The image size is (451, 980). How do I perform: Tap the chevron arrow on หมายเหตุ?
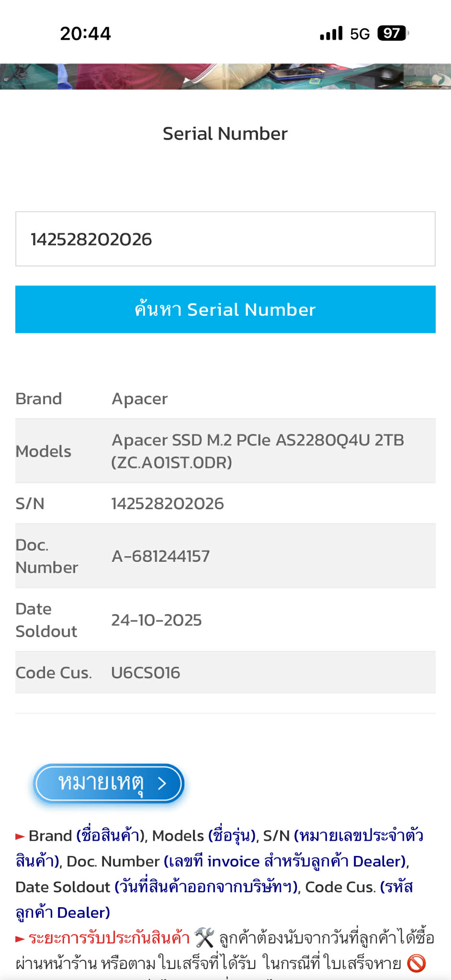(x=162, y=783)
